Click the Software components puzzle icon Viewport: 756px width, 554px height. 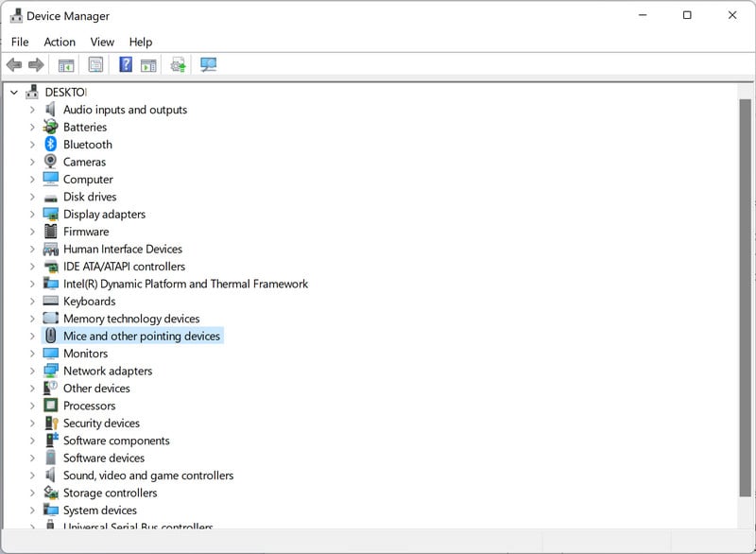[52, 440]
